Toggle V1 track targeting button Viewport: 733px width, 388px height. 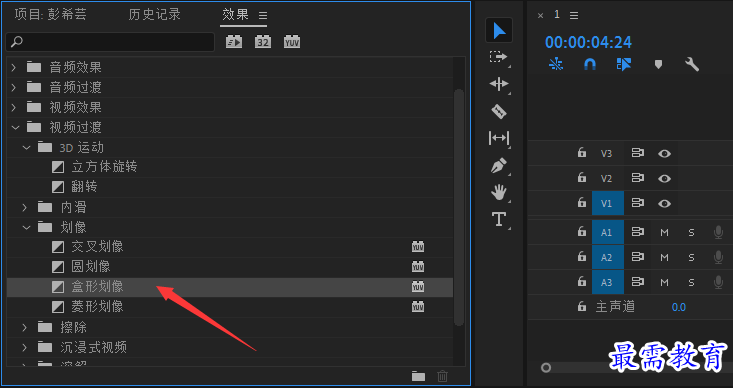(x=608, y=203)
